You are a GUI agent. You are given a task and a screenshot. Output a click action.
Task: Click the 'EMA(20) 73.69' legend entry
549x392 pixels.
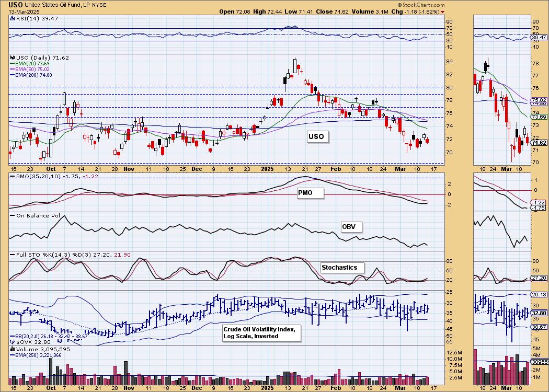32,64
